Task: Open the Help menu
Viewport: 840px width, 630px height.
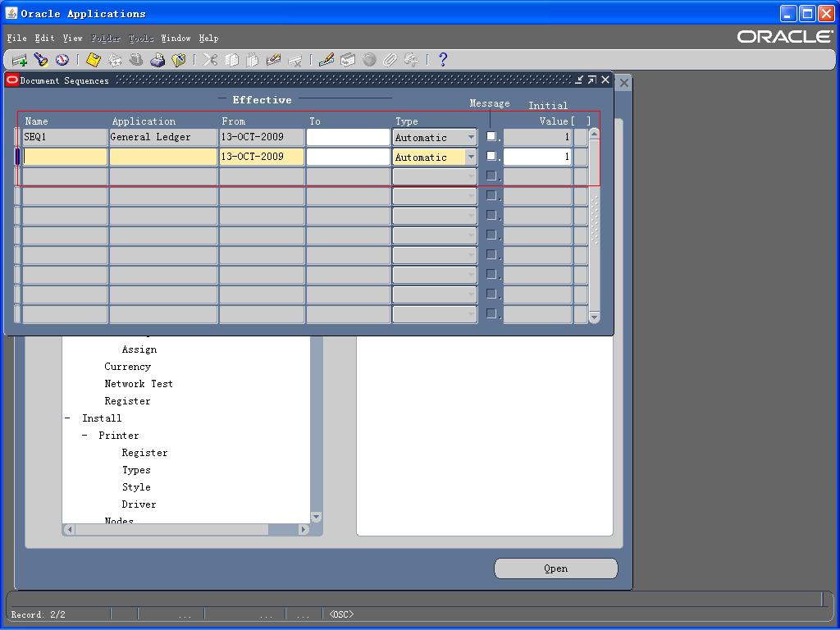Action: (209, 38)
